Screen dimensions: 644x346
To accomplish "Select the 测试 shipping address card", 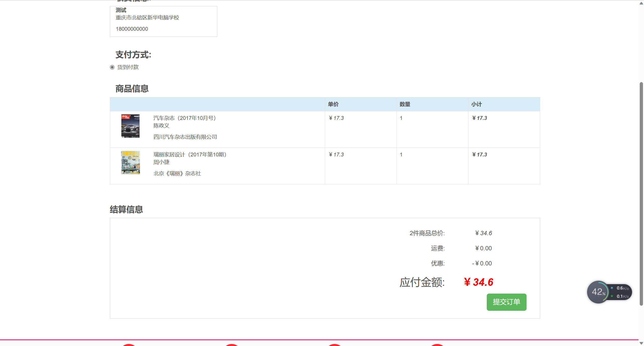I will (x=164, y=21).
